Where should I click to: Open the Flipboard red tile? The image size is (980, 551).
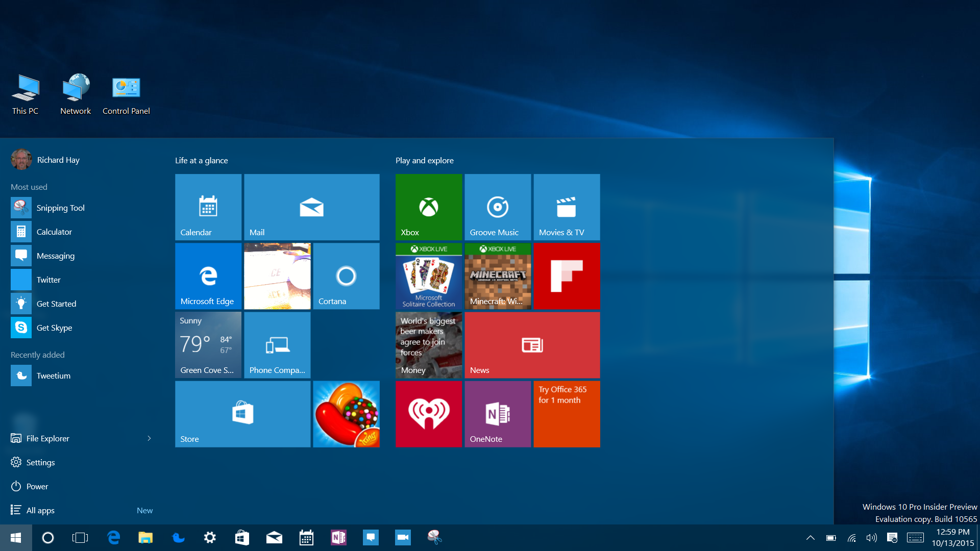[x=567, y=275]
